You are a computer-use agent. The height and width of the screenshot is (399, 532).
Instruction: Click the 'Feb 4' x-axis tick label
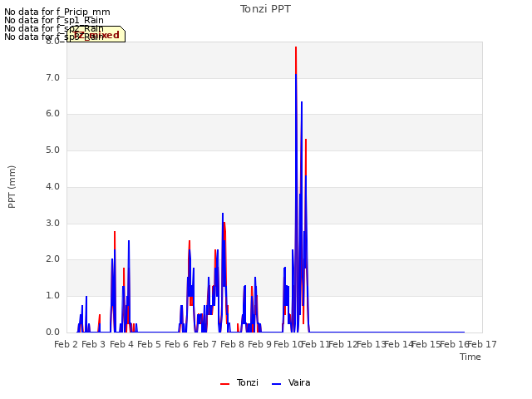(122, 344)
